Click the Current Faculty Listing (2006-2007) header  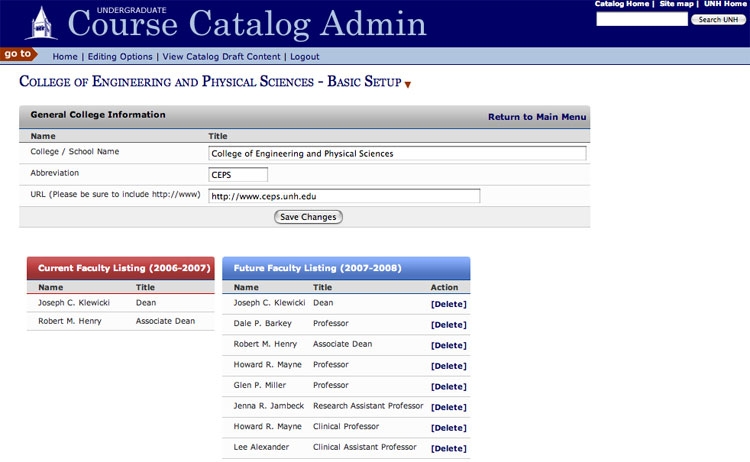pos(121,268)
